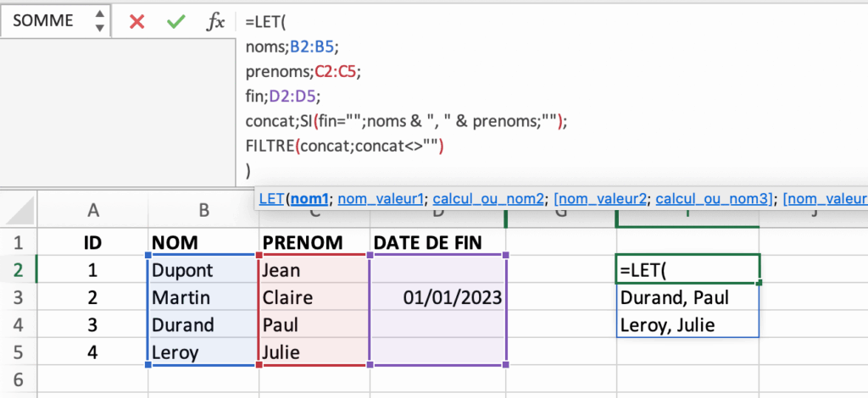868x398 pixels.
Task: Click the cell containing Dupont
Action: 202,271
